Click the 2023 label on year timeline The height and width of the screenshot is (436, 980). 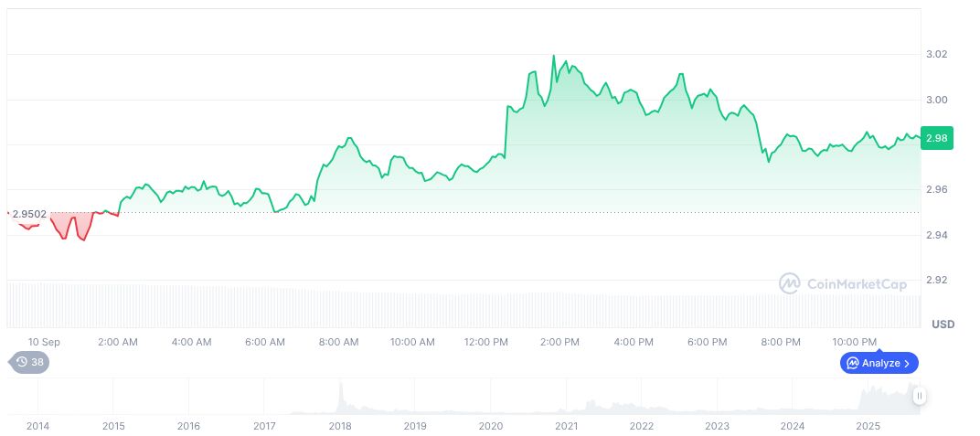(x=717, y=426)
